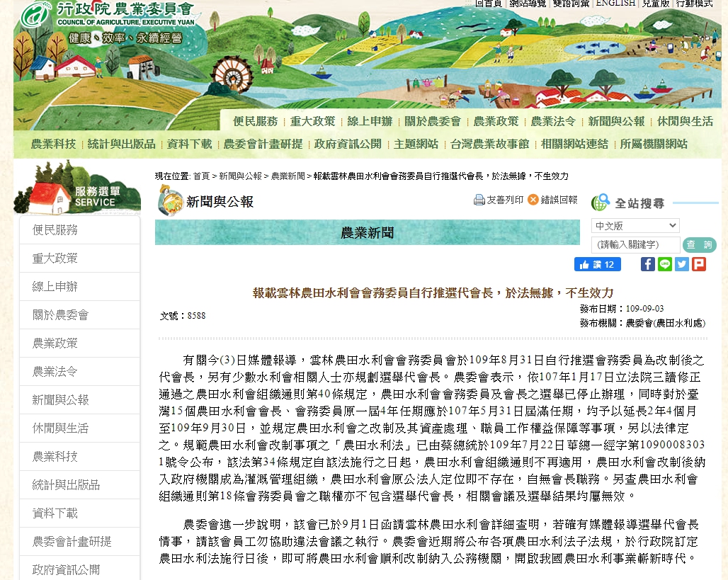
Task: Click 農業新聞 in breadcrumb
Action: [288, 176]
